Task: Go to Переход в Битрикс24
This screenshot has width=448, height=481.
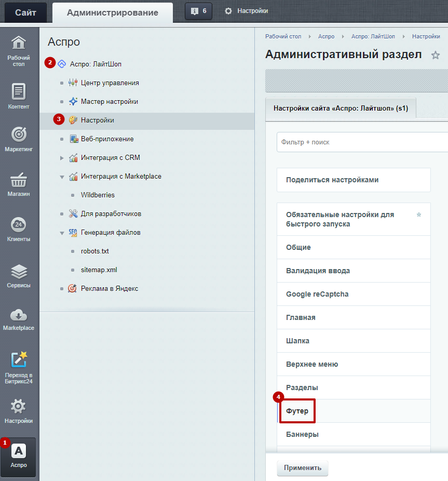Action: (19, 367)
